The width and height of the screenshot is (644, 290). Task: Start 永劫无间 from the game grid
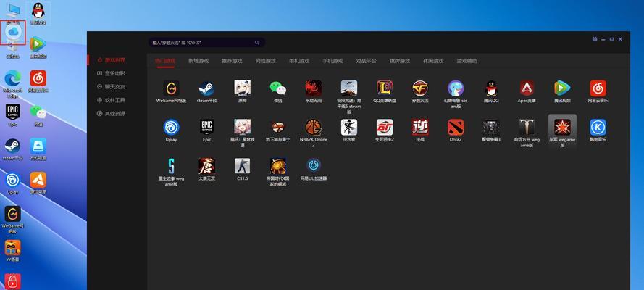coord(314,88)
